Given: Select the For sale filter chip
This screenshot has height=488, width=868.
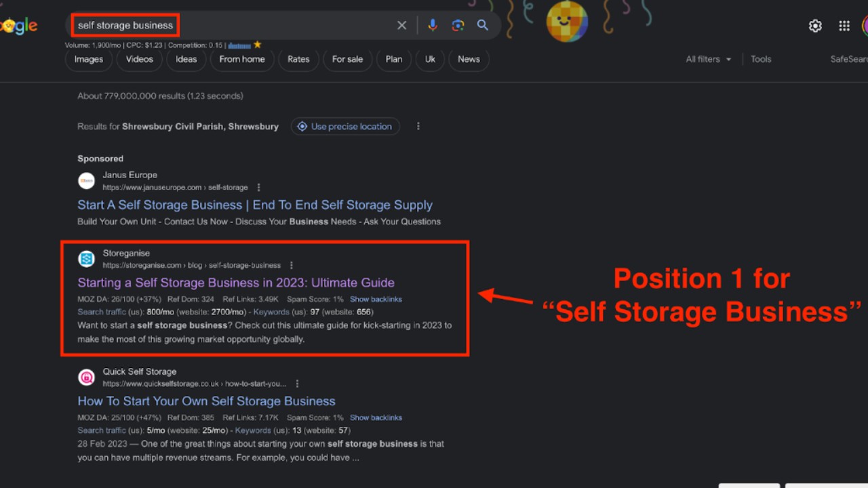Looking at the screenshot, I should click(x=347, y=59).
